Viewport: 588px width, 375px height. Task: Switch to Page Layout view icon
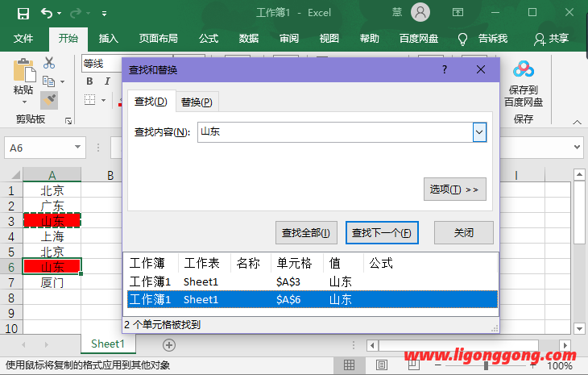[x=382, y=365]
